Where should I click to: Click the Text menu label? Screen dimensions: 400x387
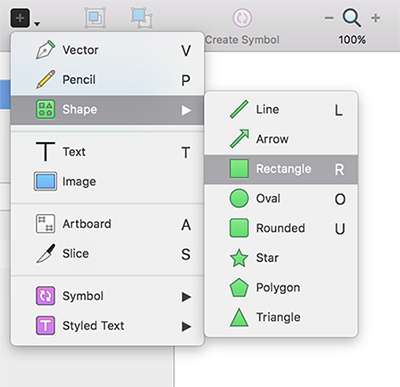tap(74, 152)
